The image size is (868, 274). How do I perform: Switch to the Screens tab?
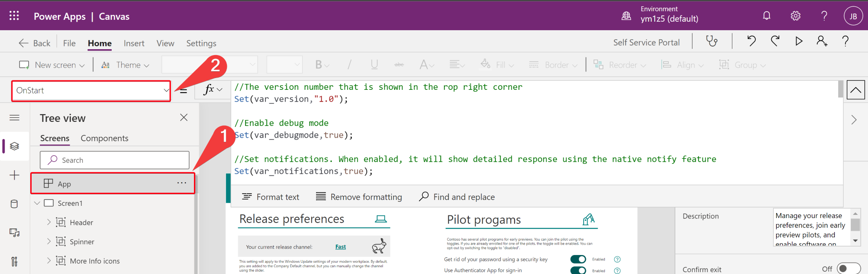point(55,138)
